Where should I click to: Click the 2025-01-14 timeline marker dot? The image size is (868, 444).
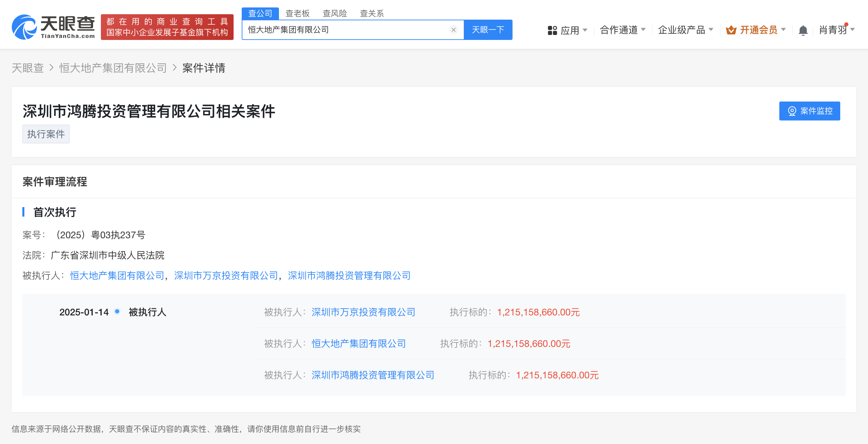point(117,311)
